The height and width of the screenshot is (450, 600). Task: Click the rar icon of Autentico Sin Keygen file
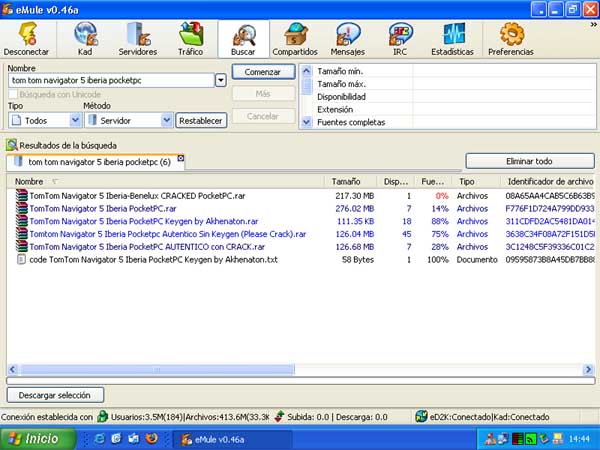click(22, 234)
